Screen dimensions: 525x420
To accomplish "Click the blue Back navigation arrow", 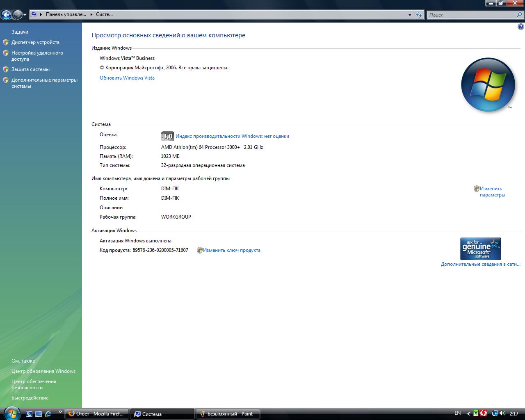I will tap(6, 15).
